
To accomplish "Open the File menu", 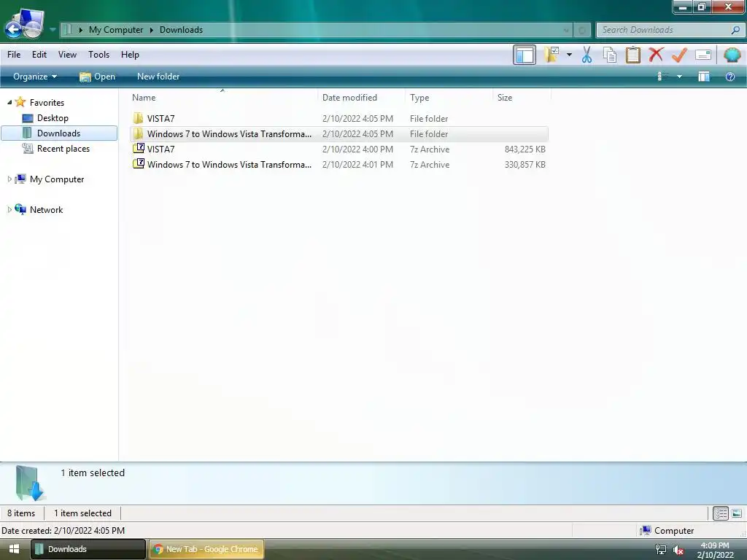I will point(14,54).
